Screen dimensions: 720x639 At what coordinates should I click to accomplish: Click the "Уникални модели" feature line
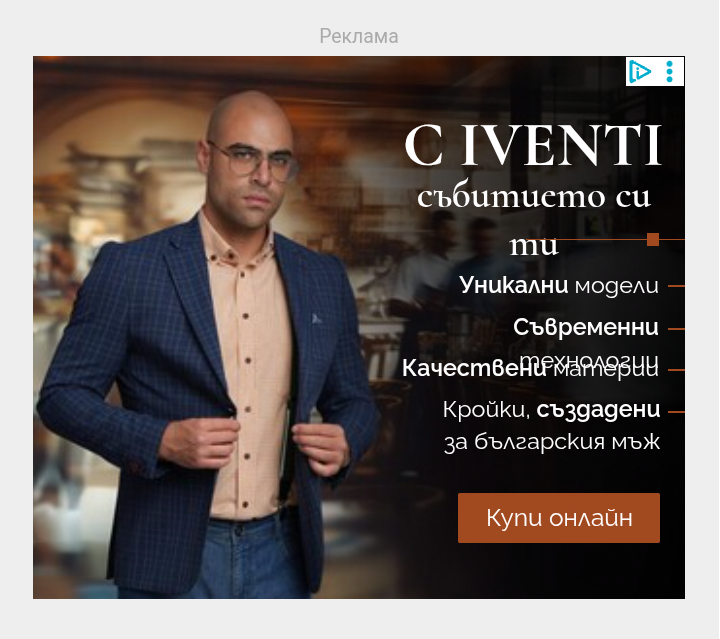559,286
